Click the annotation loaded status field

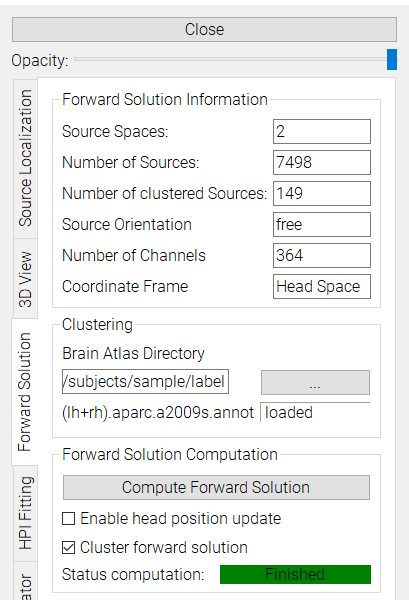point(315,412)
